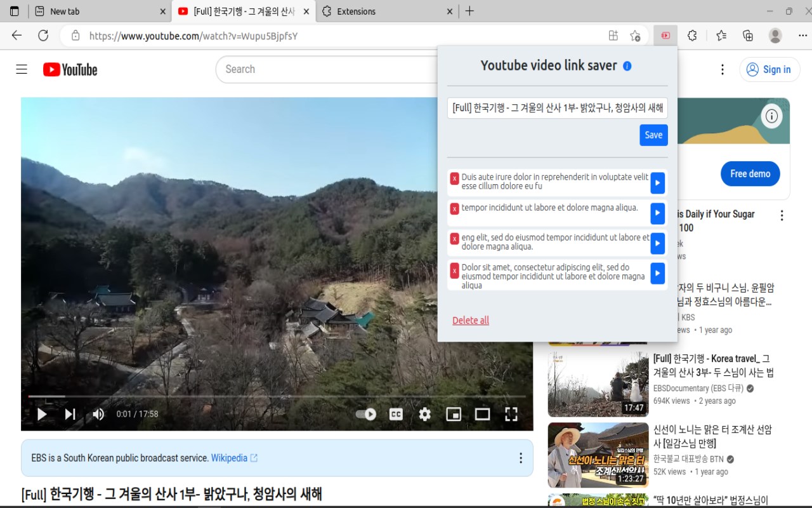Open the ad info circle icon

click(x=771, y=116)
